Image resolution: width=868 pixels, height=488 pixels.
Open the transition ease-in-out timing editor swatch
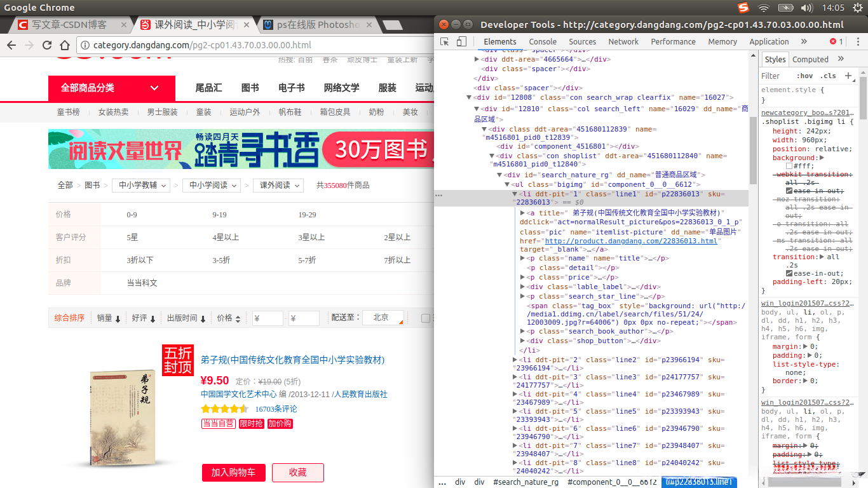[x=789, y=274]
